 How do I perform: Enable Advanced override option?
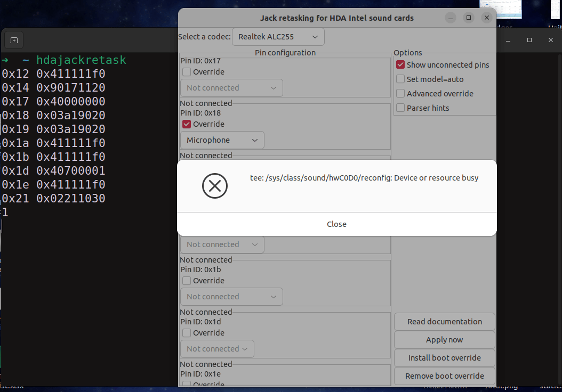coord(400,93)
